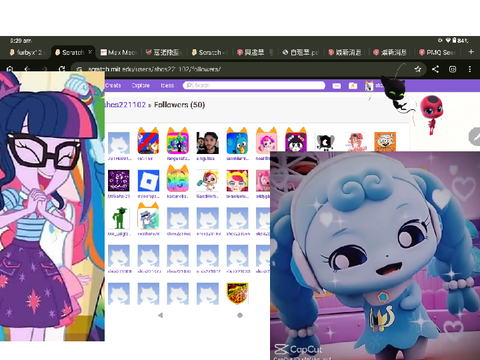Open Explore in the Scratch navigation bar
The height and width of the screenshot is (360, 480).
coord(140,85)
